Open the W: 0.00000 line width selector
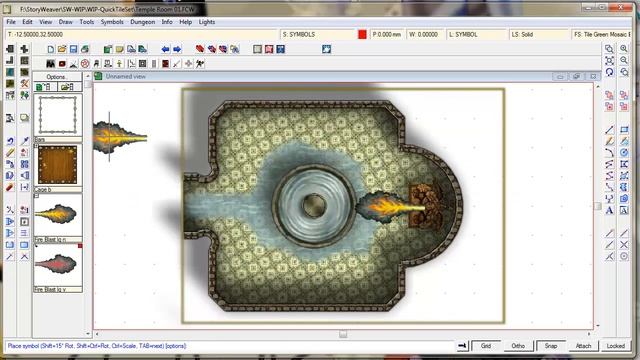640x360 pixels. [426, 35]
